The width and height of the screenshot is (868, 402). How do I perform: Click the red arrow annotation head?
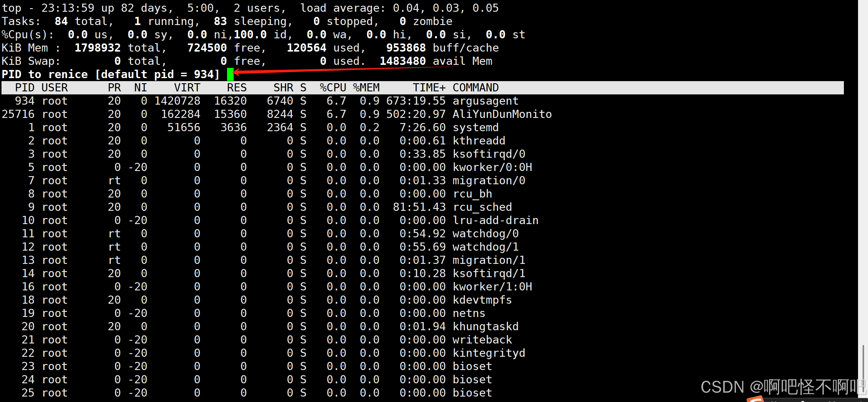(x=237, y=72)
